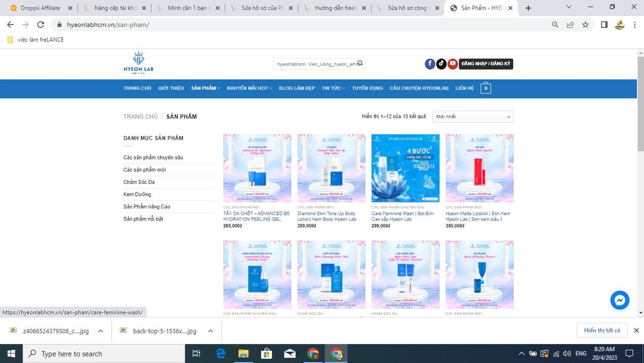Screen dimensions: 644x363
Task: Open the việc làm freLANCE bookmark folder
Action: [x=35, y=39]
